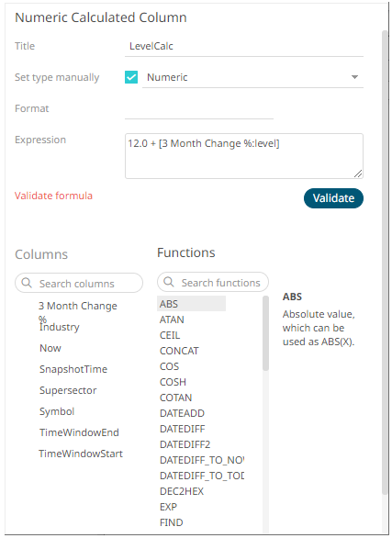
Task: Select the DATEDIFF2 function
Action: (185, 444)
